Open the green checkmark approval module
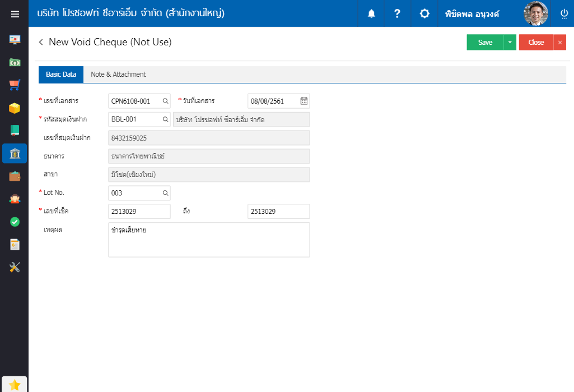 [x=15, y=222]
